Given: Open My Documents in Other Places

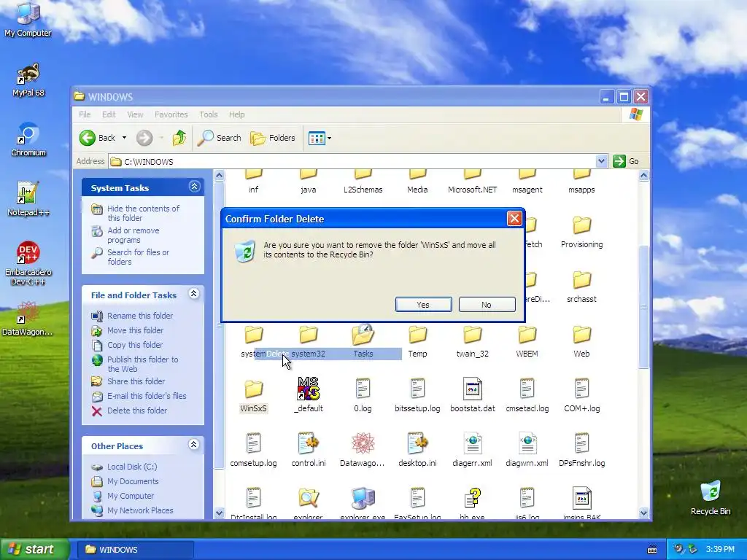Looking at the screenshot, I should [133, 481].
